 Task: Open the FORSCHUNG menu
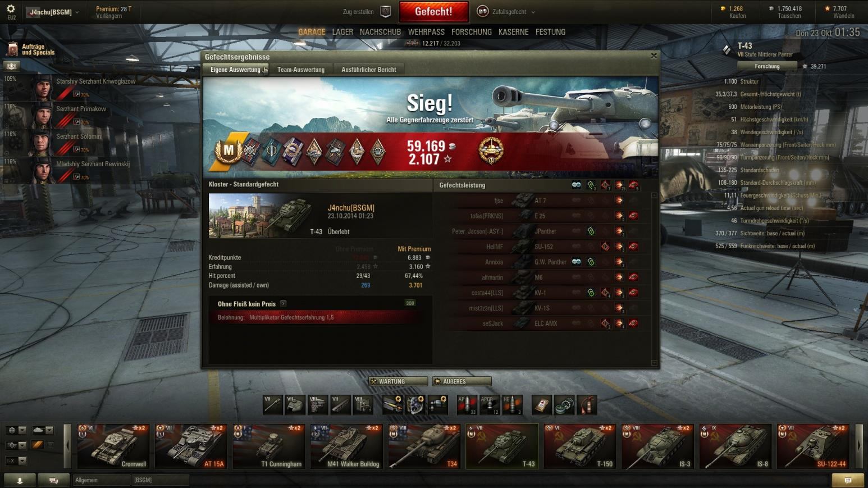coord(472,32)
